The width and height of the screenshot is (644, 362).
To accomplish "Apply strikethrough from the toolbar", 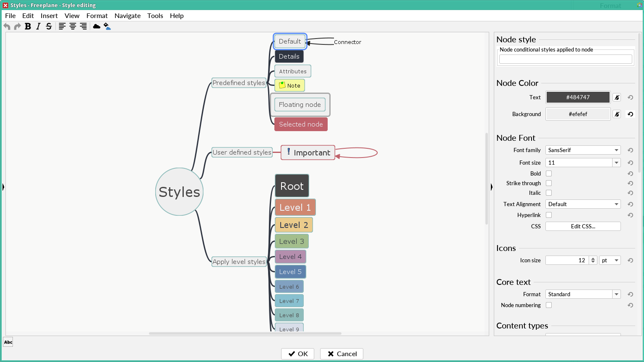I will [x=49, y=26].
